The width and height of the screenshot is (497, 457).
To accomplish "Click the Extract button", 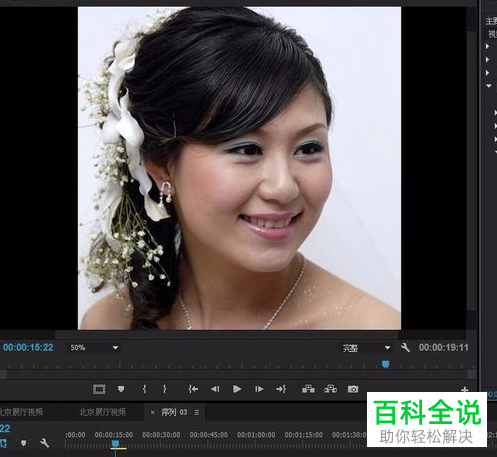I will tap(330, 389).
